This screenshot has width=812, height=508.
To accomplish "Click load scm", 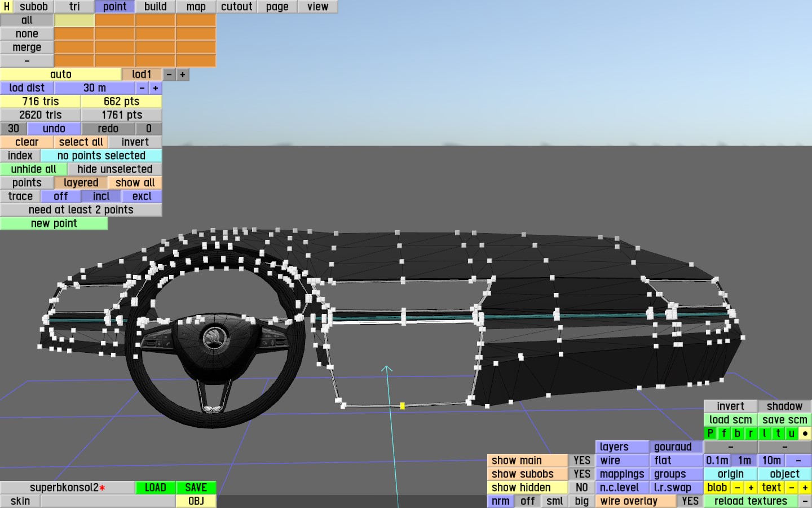I will [731, 420].
